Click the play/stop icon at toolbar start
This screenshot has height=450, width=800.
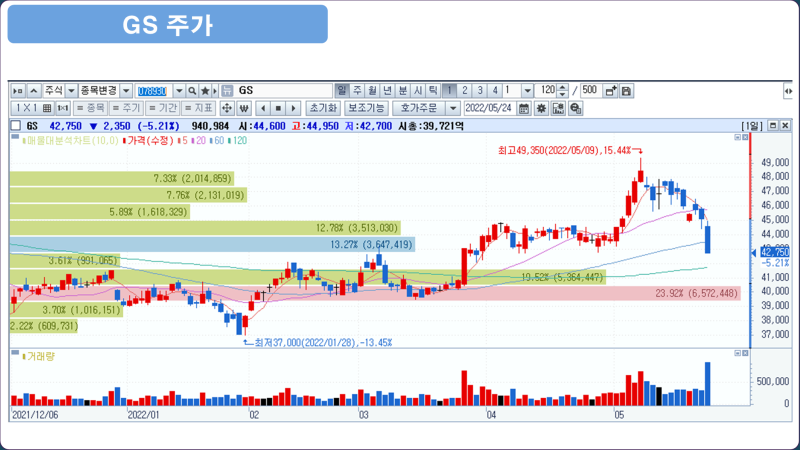18,91
